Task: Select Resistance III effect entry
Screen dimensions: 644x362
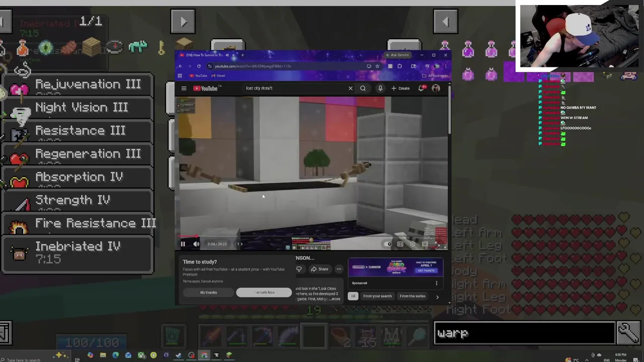Action: 77,132
